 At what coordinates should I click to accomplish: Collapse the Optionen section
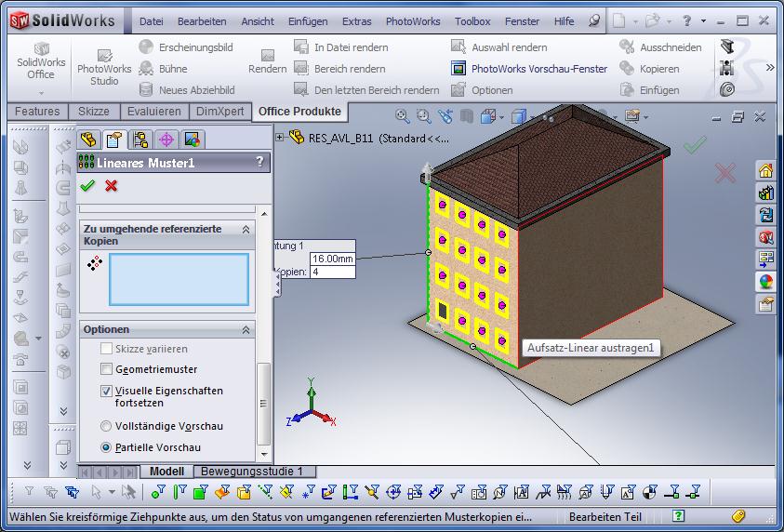coord(246,330)
